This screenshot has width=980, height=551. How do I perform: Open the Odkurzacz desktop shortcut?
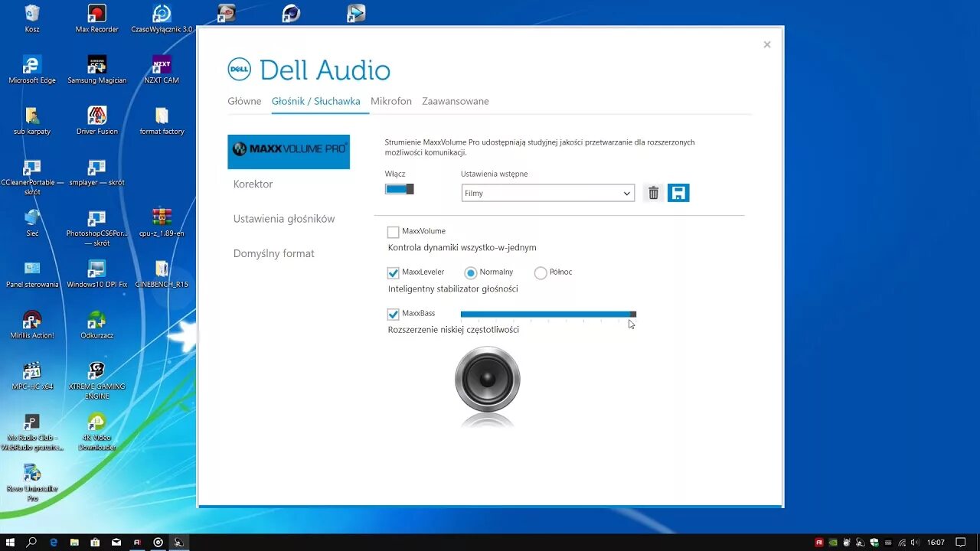[x=97, y=325]
